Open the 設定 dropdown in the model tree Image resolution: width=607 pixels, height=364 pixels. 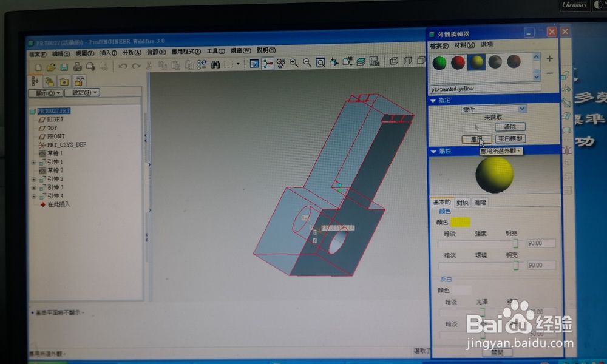tap(83, 92)
